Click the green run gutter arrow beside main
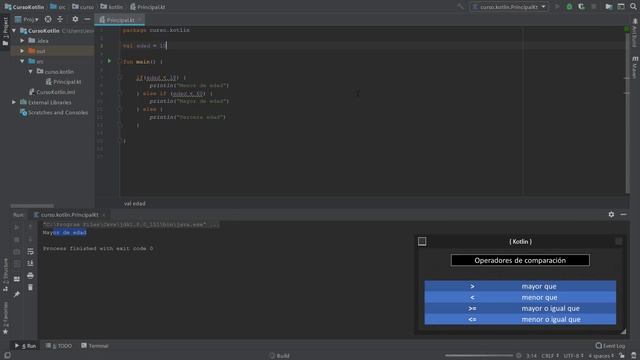The height and width of the screenshot is (360, 640). point(109,61)
